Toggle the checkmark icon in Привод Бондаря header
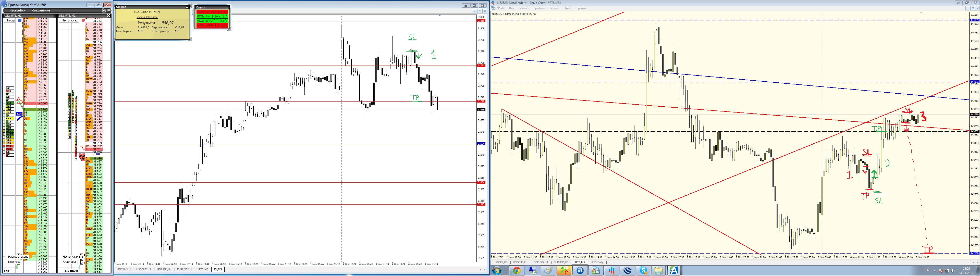 [104, 11]
